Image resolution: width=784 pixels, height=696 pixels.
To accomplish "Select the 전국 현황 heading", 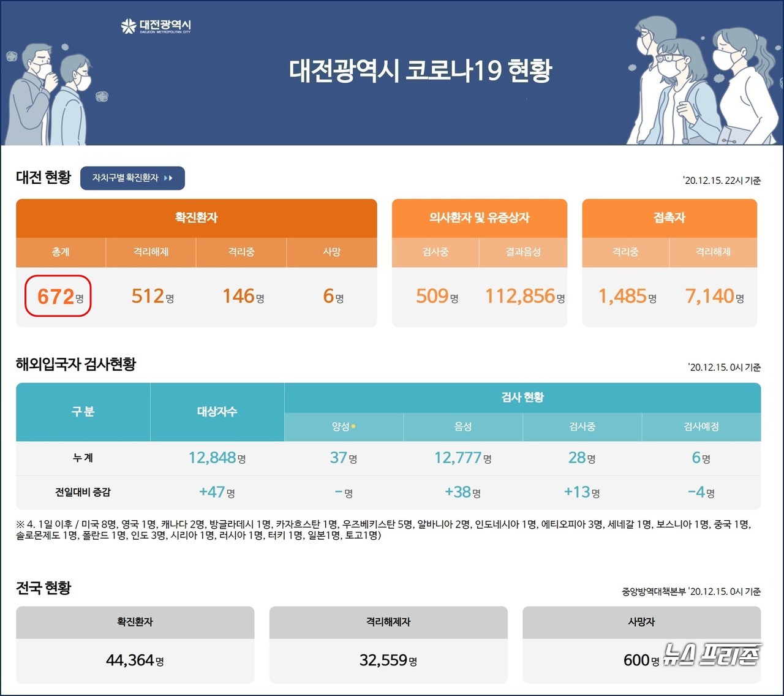I will click(43, 588).
